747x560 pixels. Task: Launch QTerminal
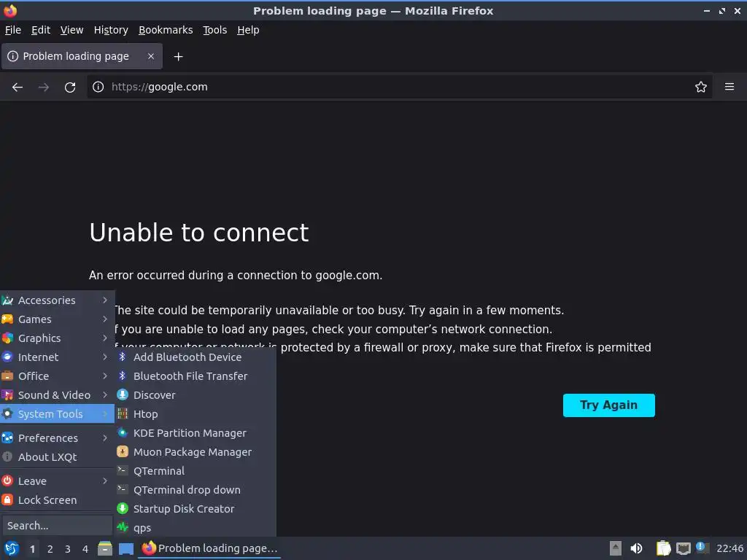pos(196,471)
